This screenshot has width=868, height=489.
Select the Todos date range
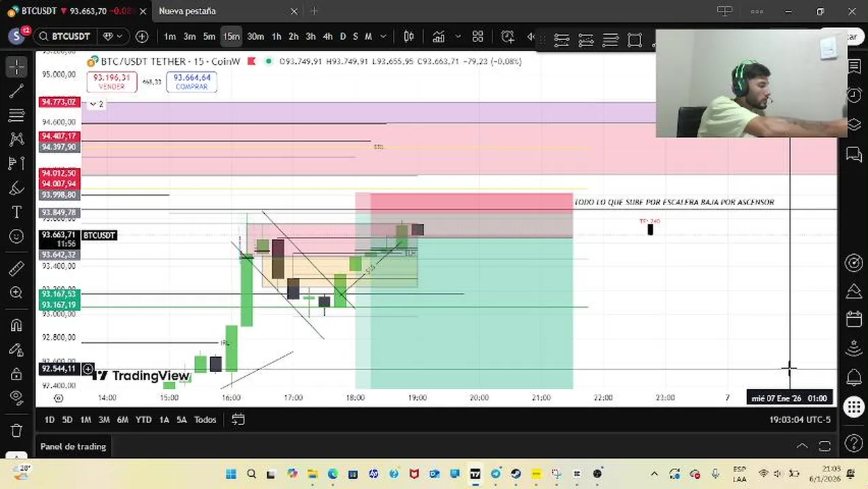coord(205,420)
